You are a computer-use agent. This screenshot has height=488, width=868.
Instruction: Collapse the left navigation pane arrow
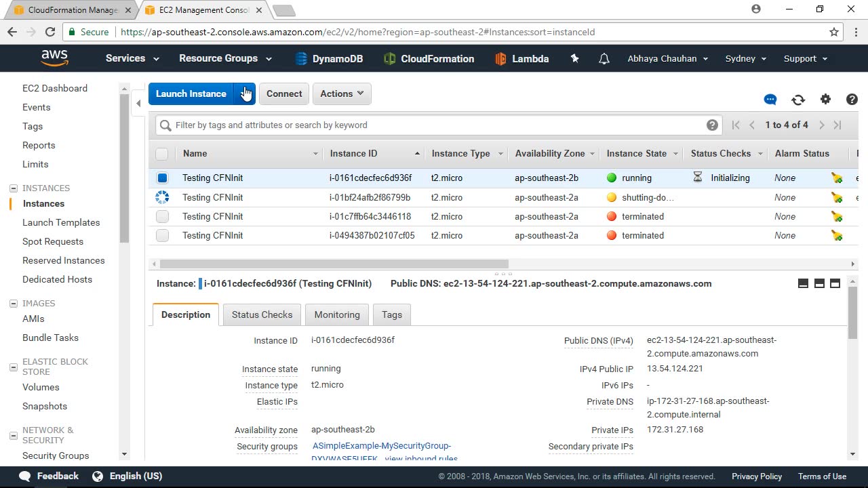pyautogui.click(x=138, y=103)
